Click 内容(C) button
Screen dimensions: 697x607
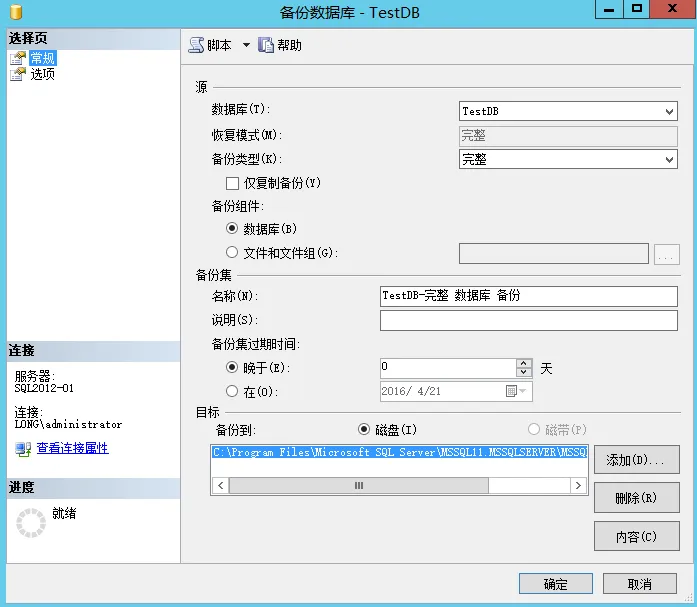coord(637,536)
